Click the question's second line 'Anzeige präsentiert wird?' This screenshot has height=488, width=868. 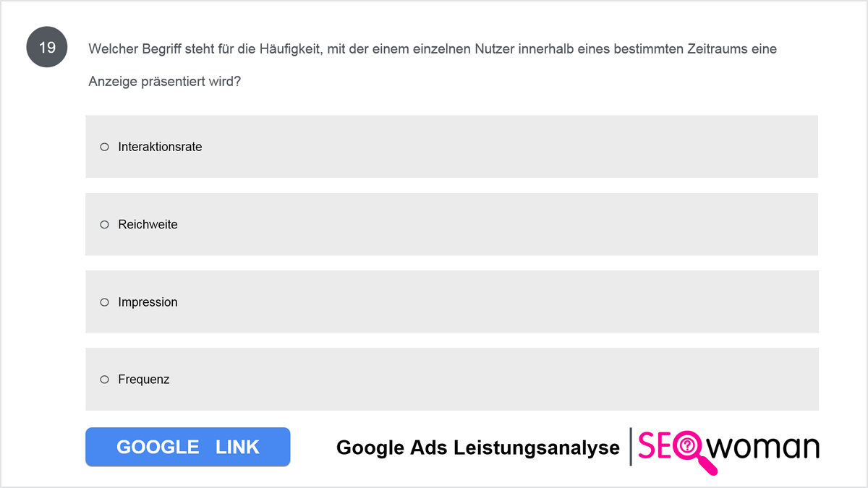164,82
